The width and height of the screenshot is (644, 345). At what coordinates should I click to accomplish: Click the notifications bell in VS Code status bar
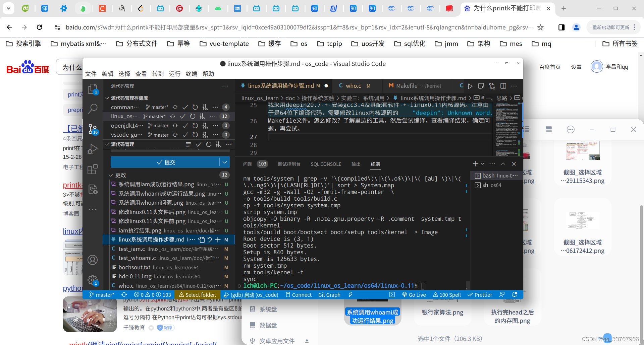(515, 295)
